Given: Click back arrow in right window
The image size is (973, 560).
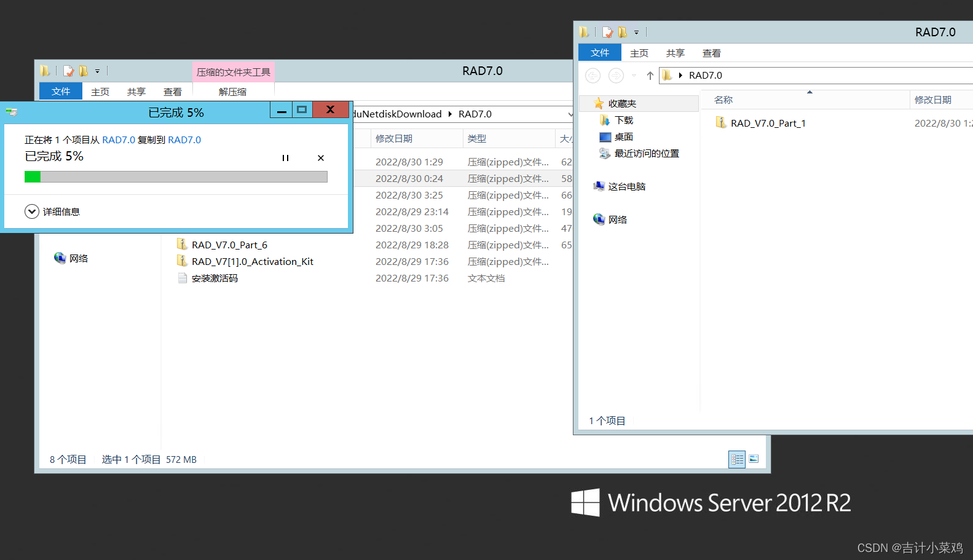Looking at the screenshot, I should click(593, 76).
